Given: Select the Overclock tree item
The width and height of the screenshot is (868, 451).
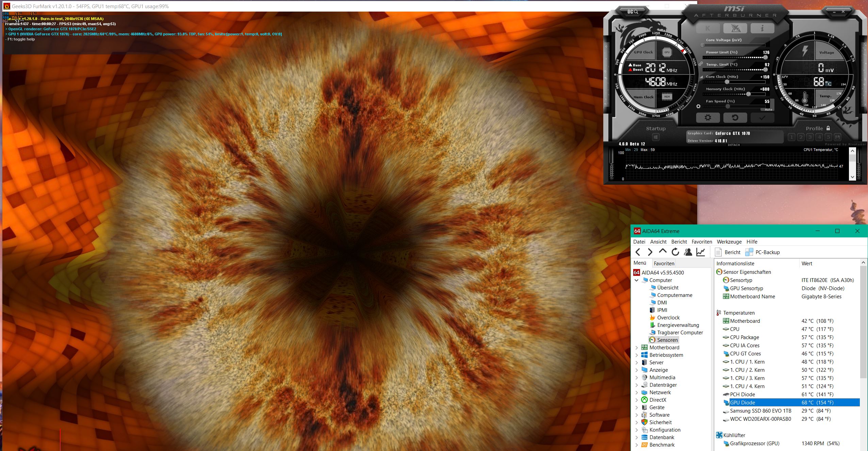Looking at the screenshot, I should [668, 318].
